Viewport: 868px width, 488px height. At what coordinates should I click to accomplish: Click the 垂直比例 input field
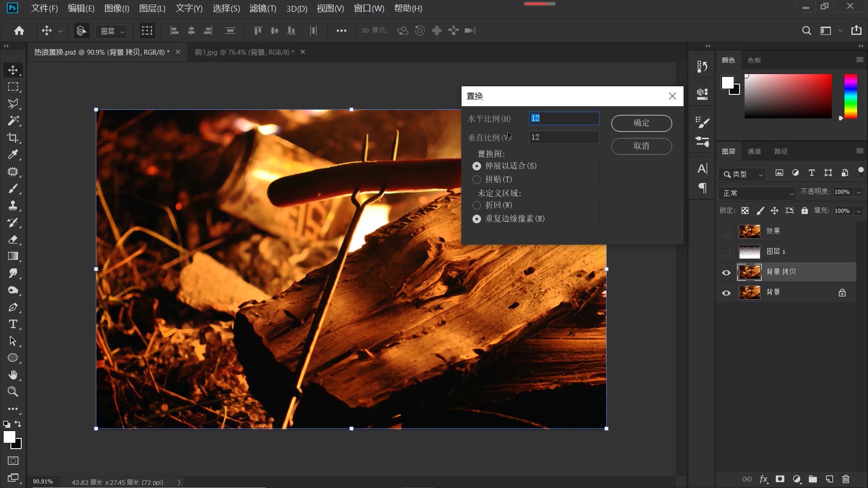563,137
